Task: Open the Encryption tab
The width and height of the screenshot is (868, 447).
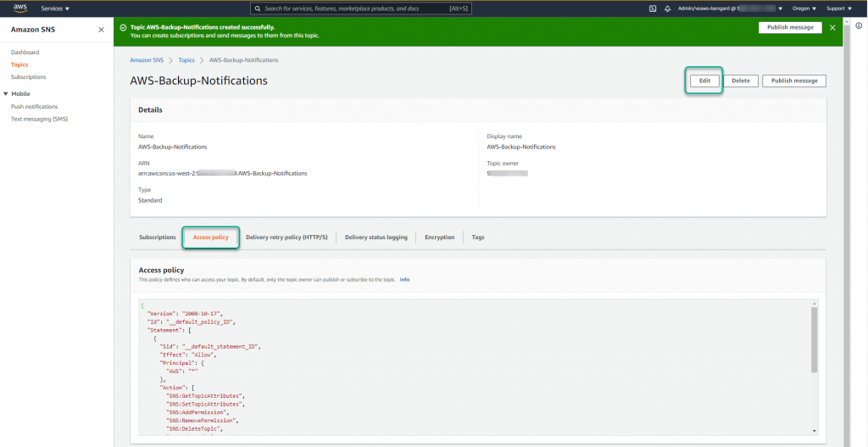Action: click(439, 237)
